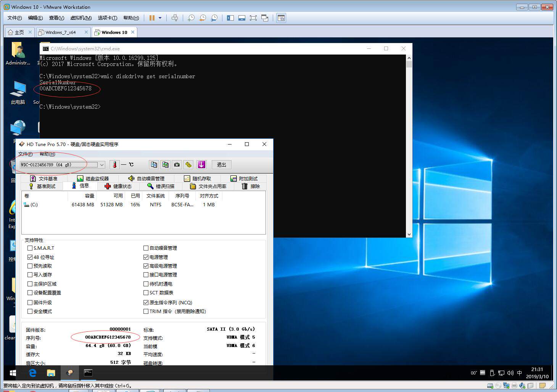Switch to the 擦除 tab
Viewport: 557px width, 392px height.
tap(251, 186)
